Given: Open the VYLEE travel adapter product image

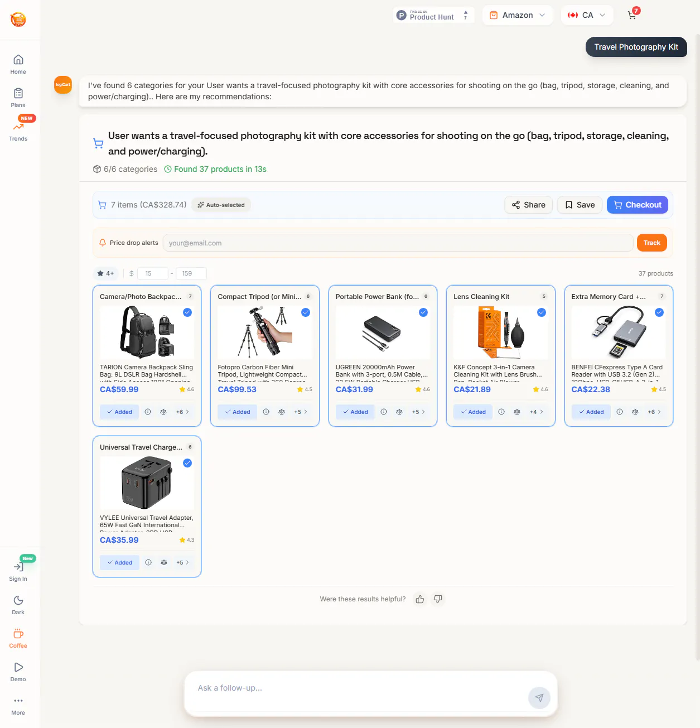Looking at the screenshot, I should (x=147, y=483).
